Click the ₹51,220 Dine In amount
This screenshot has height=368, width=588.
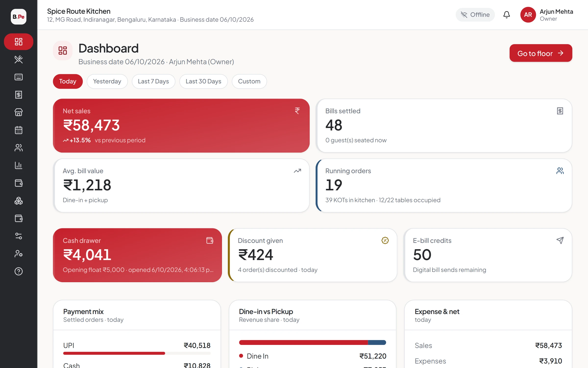click(x=373, y=356)
